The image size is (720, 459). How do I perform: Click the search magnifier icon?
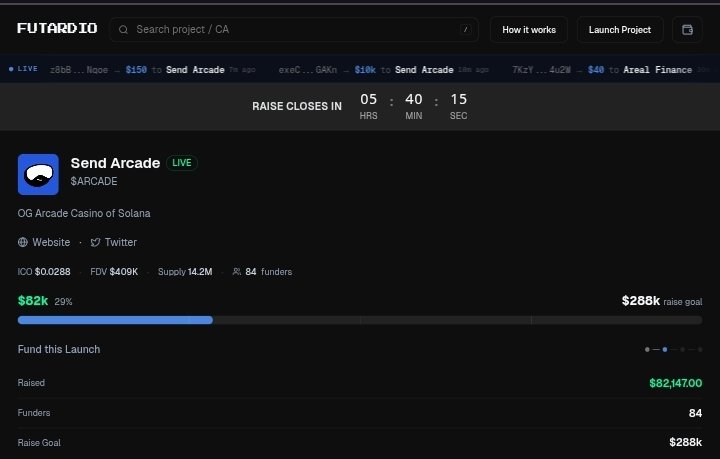point(123,29)
